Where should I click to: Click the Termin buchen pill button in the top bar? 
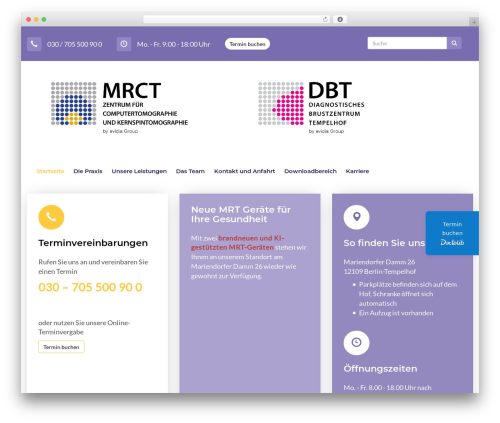coord(247,44)
